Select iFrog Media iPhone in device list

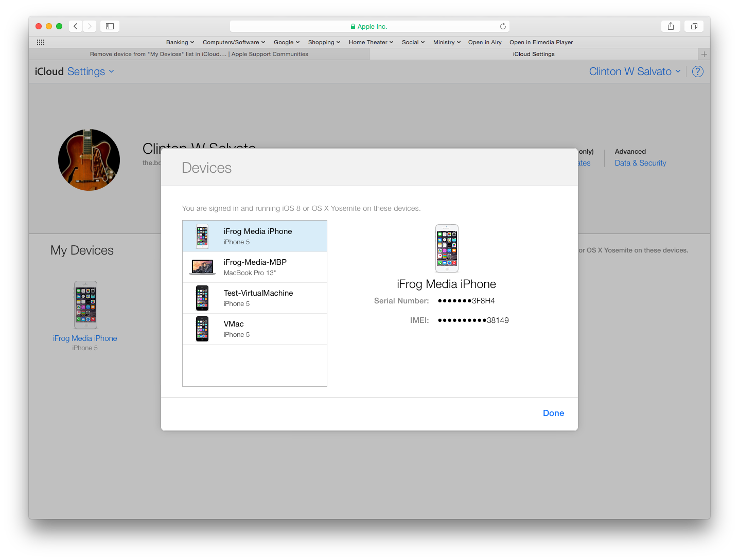255,236
